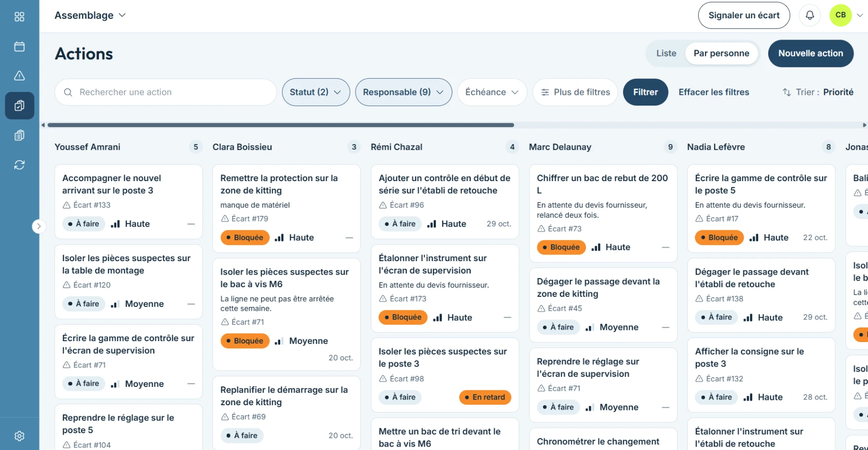Image resolution: width=868 pixels, height=450 pixels.
Task: Switch to Liste view
Action: 666,53
